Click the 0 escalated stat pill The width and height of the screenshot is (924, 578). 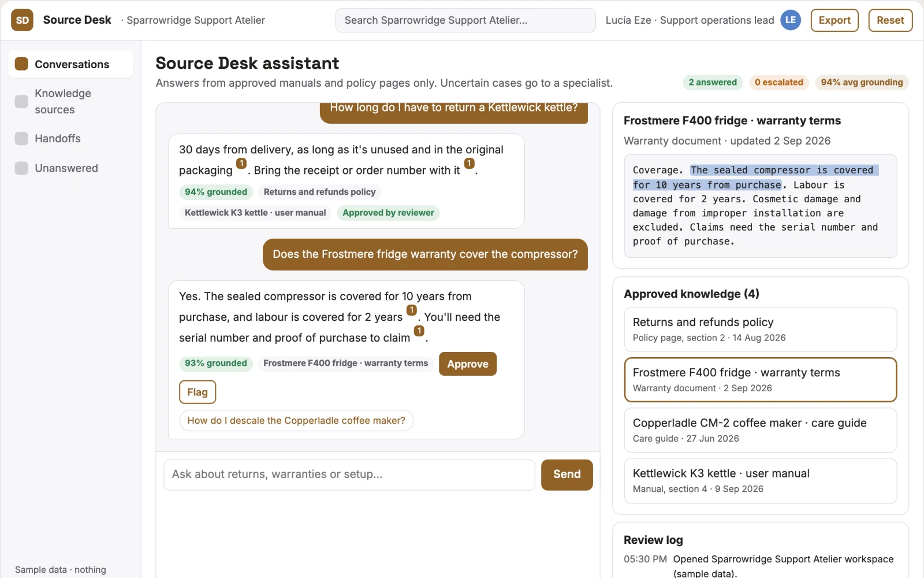click(x=779, y=82)
